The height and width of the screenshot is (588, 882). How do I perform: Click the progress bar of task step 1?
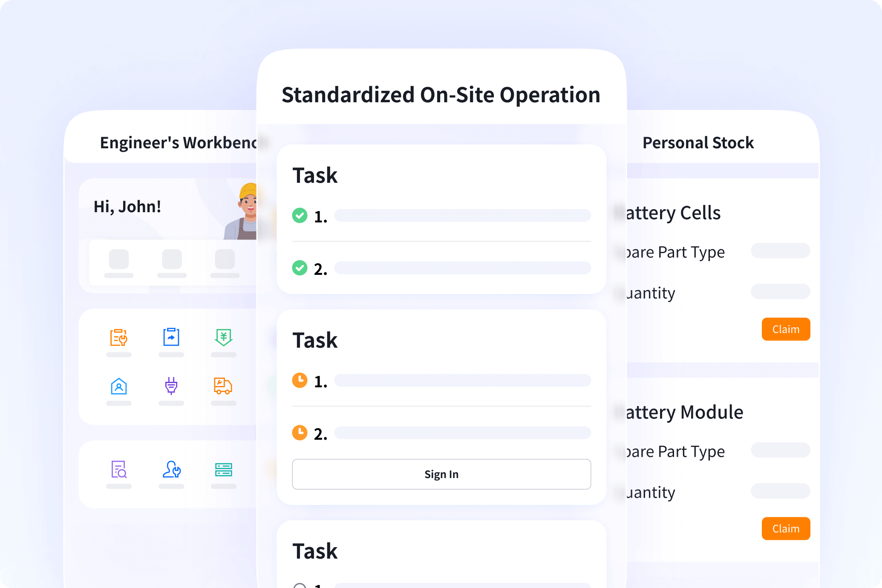pyautogui.click(x=462, y=216)
